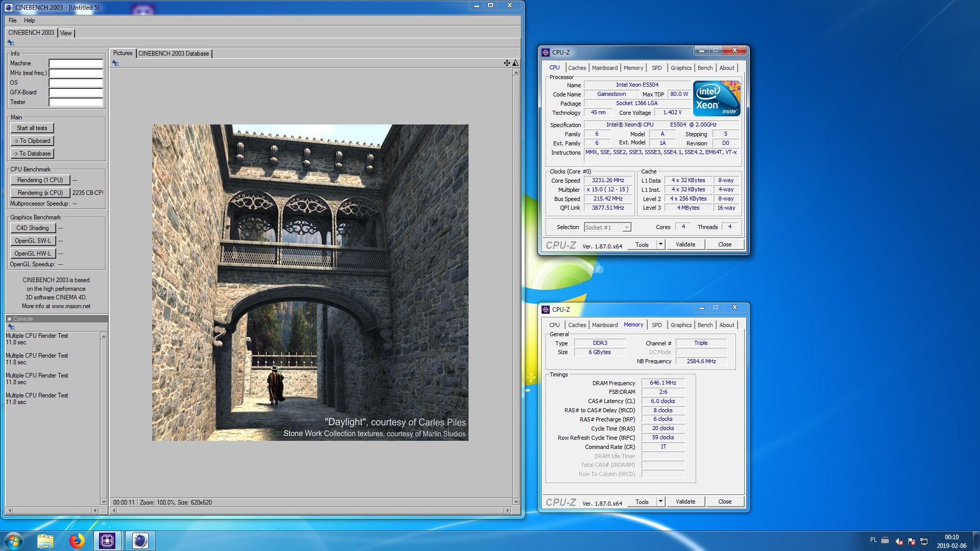Click the rendered Daylight picture
The height and width of the screenshot is (551, 980).
click(310, 283)
